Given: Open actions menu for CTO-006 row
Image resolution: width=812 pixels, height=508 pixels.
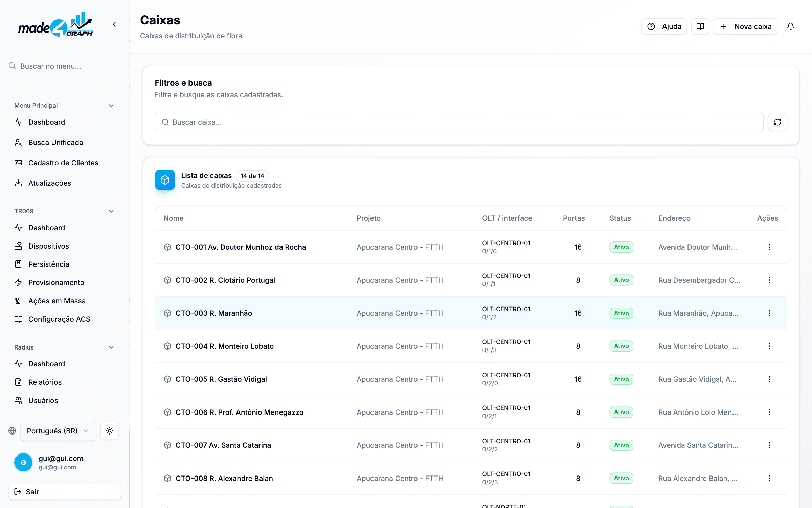Looking at the screenshot, I should tap(769, 412).
